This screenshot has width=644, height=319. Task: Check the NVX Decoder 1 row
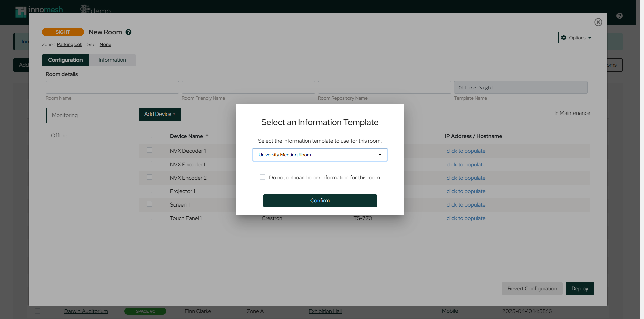pyautogui.click(x=149, y=150)
